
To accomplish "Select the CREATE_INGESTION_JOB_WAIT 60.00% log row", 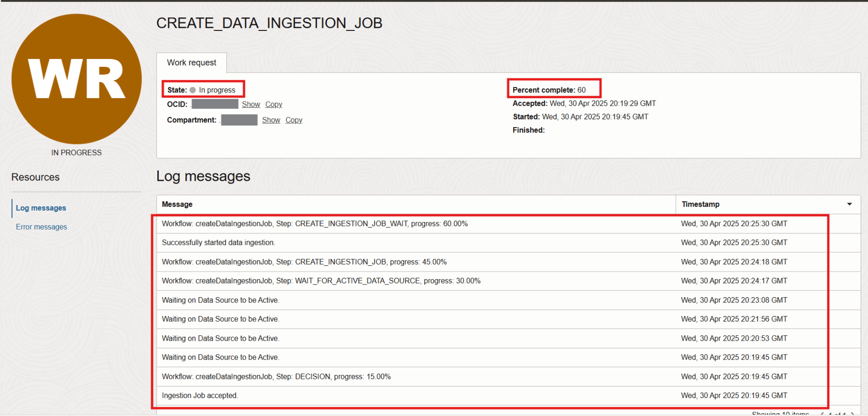I will point(315,224).
